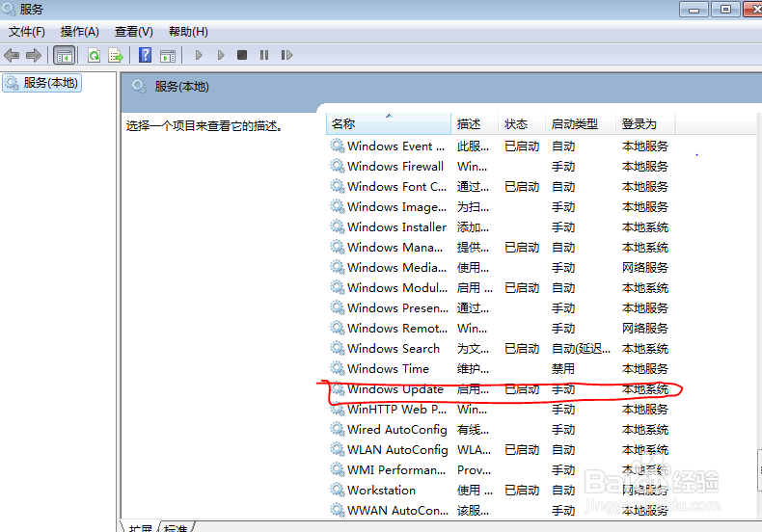Click the Export list toolbar icon

(x=116, y=55)
